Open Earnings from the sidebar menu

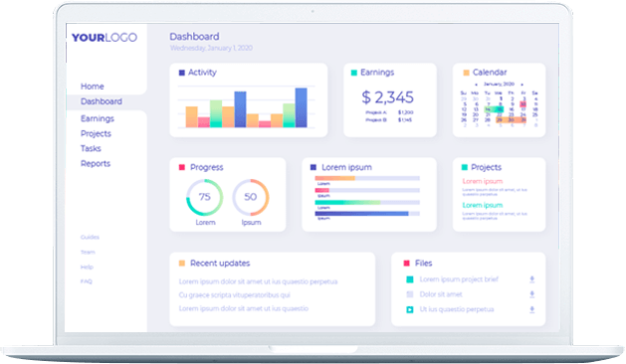coord(98,118)
